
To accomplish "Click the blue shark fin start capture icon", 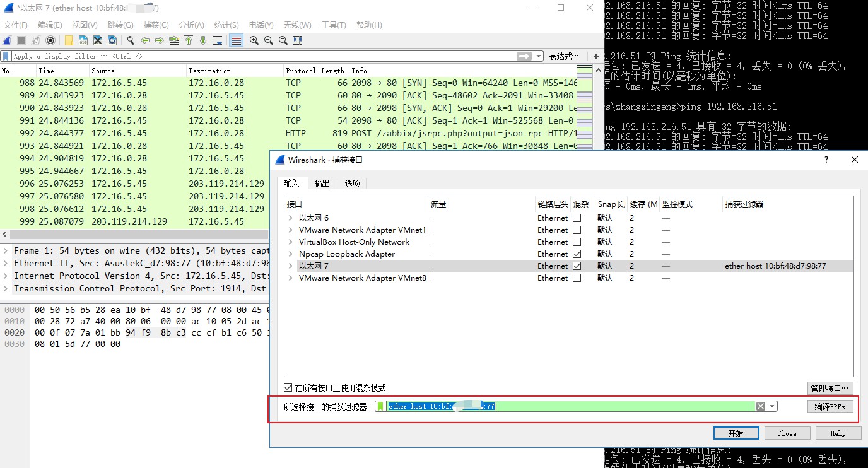I will click(x=7, y=40).
